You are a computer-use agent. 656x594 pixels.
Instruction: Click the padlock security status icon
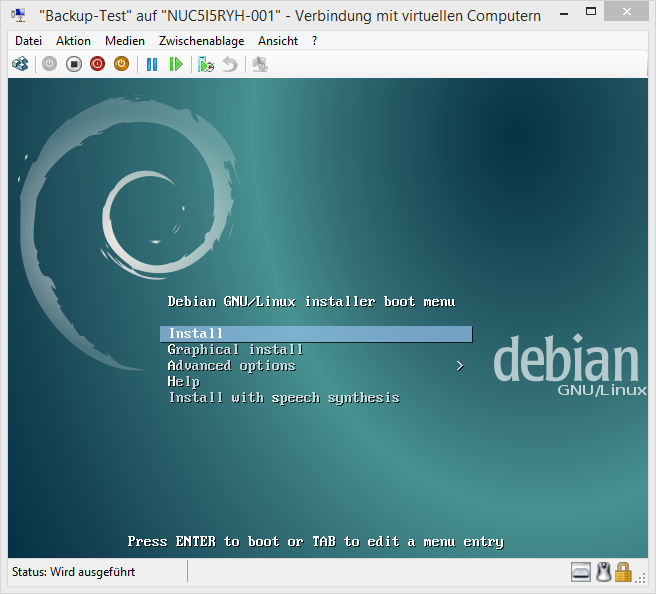[623, 572]
